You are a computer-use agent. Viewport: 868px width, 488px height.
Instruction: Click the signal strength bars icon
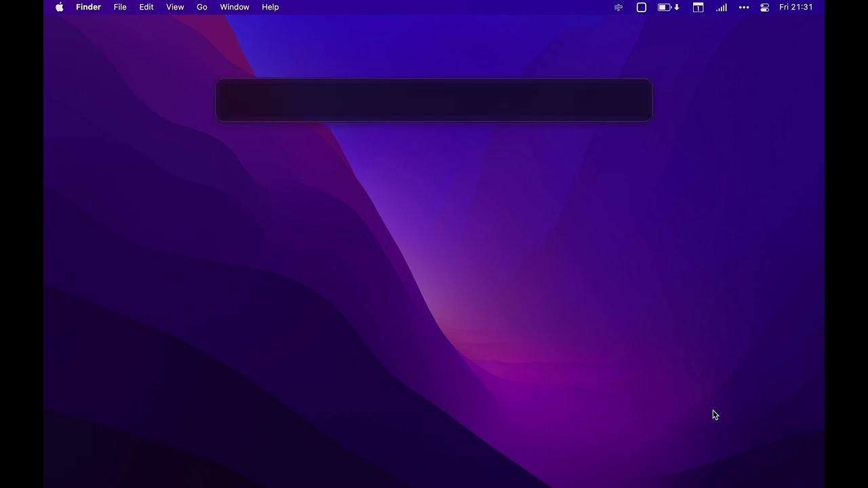722,7
